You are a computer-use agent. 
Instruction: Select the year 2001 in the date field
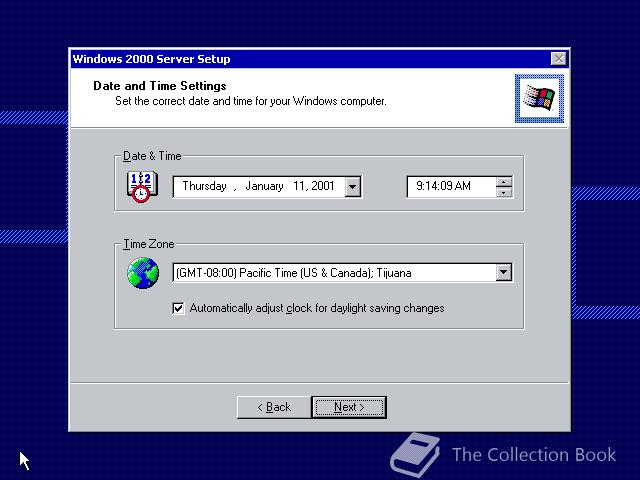[x=323, y=186]
